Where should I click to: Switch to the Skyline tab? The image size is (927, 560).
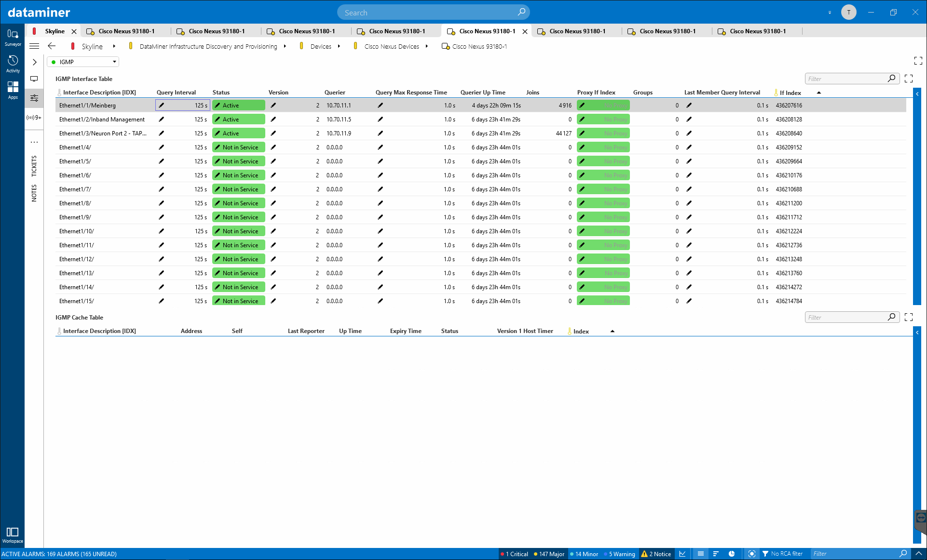(55, 31)
